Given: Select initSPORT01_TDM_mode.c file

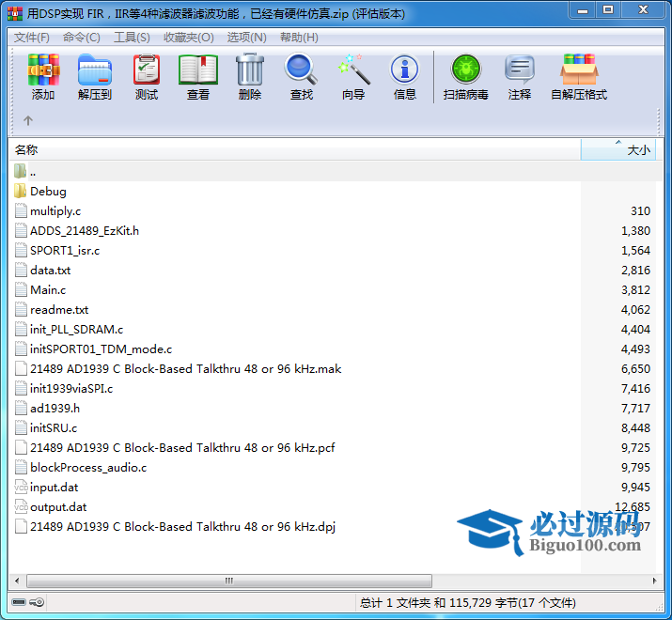Looking at the screenshot, I should click(x=101, y=349).
